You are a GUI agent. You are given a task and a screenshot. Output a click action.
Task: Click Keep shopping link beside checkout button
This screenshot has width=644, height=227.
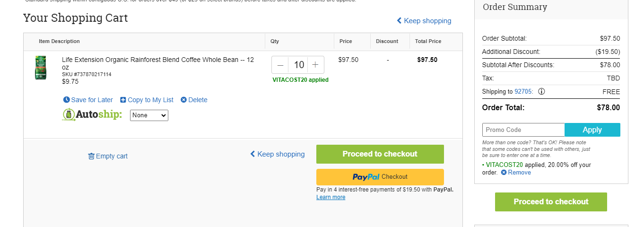pyautogui.click(x=277, y=154)
